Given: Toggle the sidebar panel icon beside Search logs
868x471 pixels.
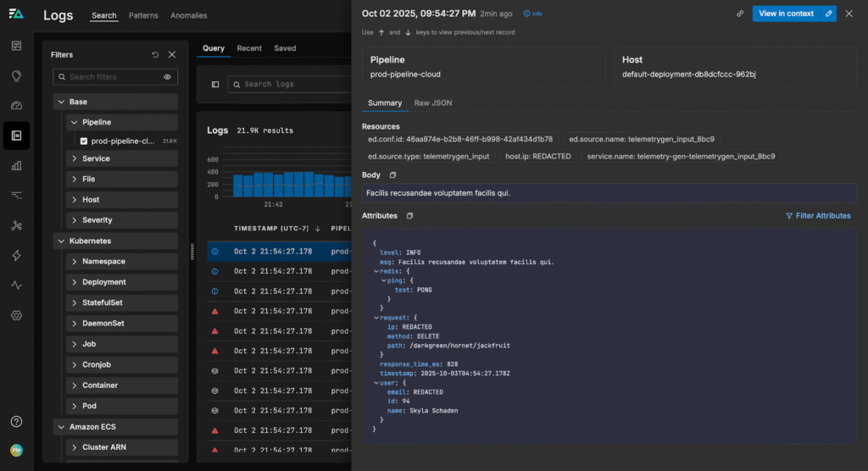Looking at the screenshot, I should click(215, 85).
